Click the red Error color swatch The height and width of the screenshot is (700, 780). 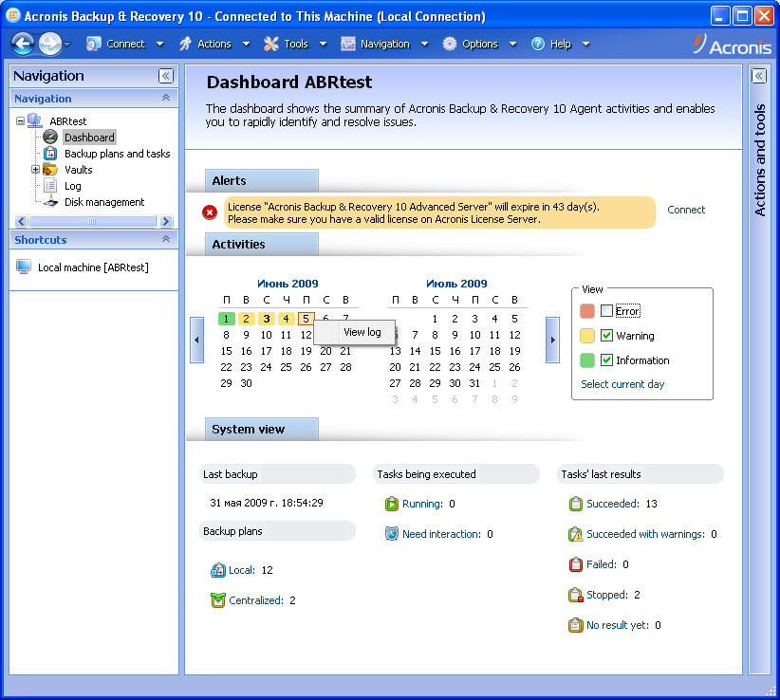pos(587,311)
